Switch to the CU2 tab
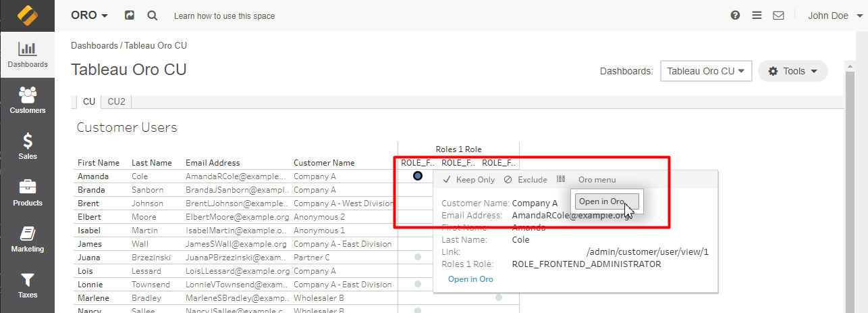Screen dimensions: 868x313 tap(116, 101)
